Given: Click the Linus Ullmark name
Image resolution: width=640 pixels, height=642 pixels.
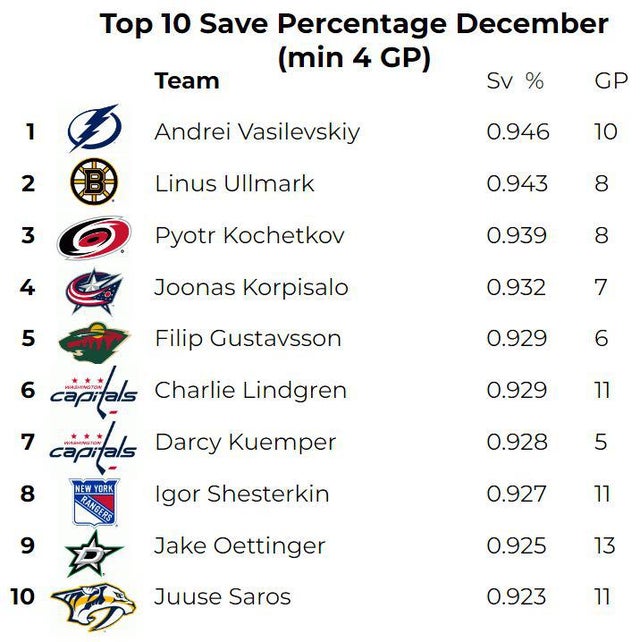Looking at the screenshot, I should pyautogui.click(x=234, y=184).
